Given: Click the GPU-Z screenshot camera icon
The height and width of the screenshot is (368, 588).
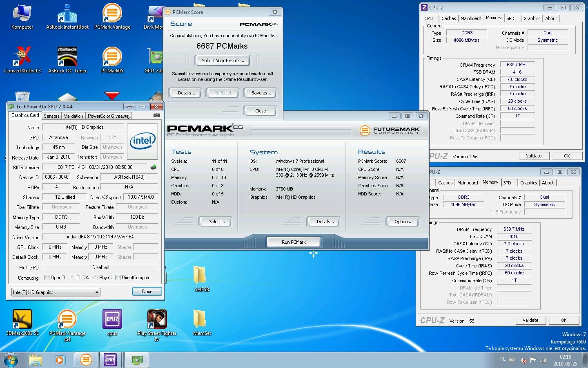Looking at the screenshot, I should [157, 115].
